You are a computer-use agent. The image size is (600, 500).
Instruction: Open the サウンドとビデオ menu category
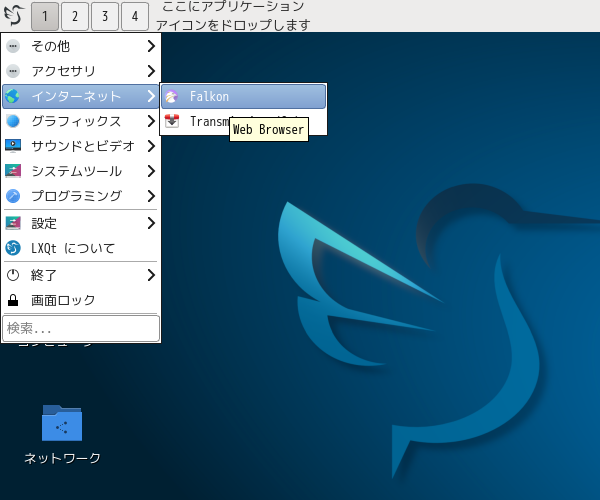pos(81,146)
